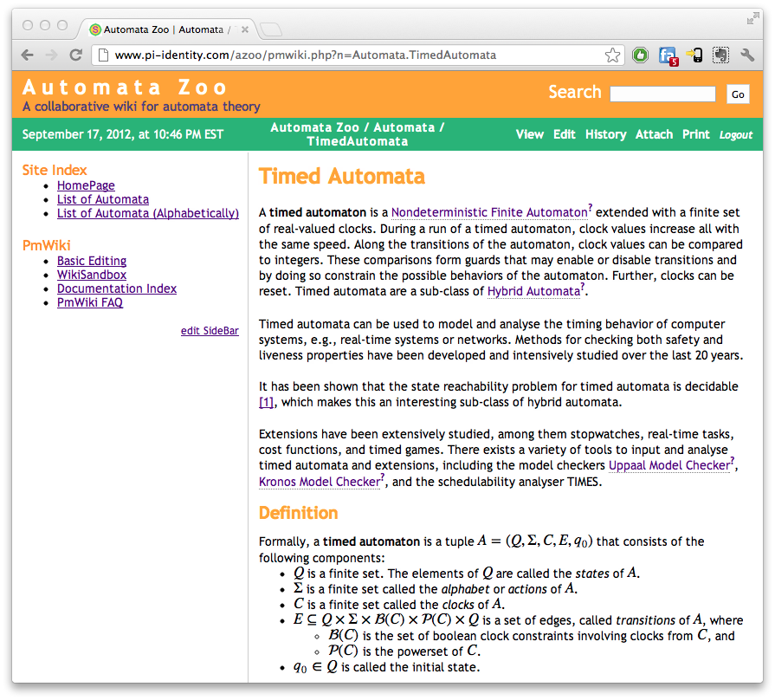
Task: Click the edit SideBar link
Action: coord(210,331)
